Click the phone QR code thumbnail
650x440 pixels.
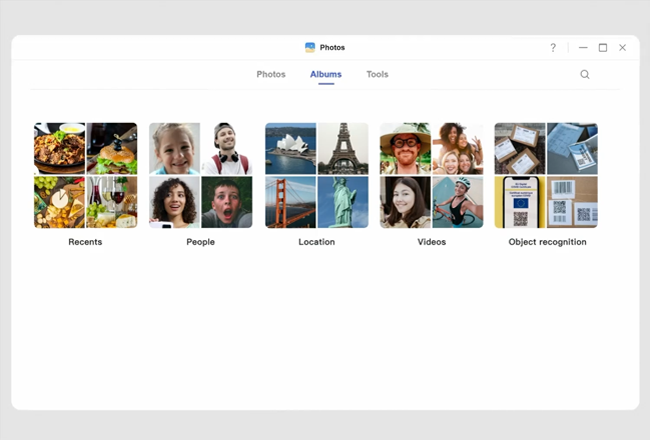[520, 202]
